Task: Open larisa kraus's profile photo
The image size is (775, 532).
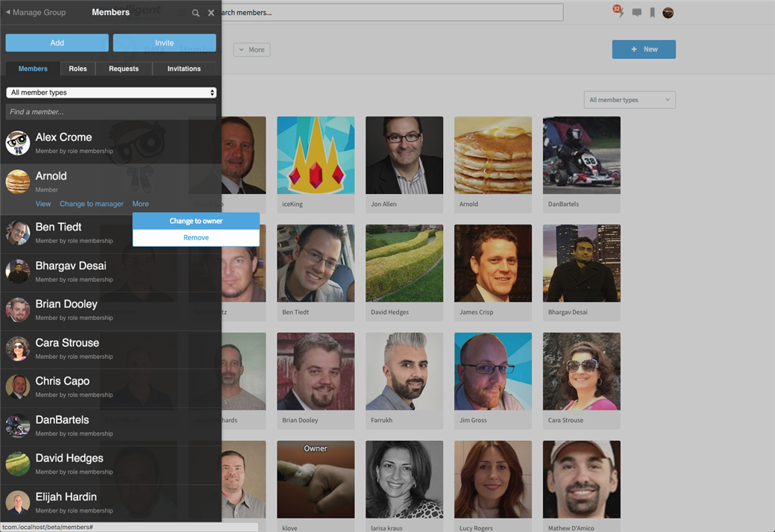Action: 404,480
